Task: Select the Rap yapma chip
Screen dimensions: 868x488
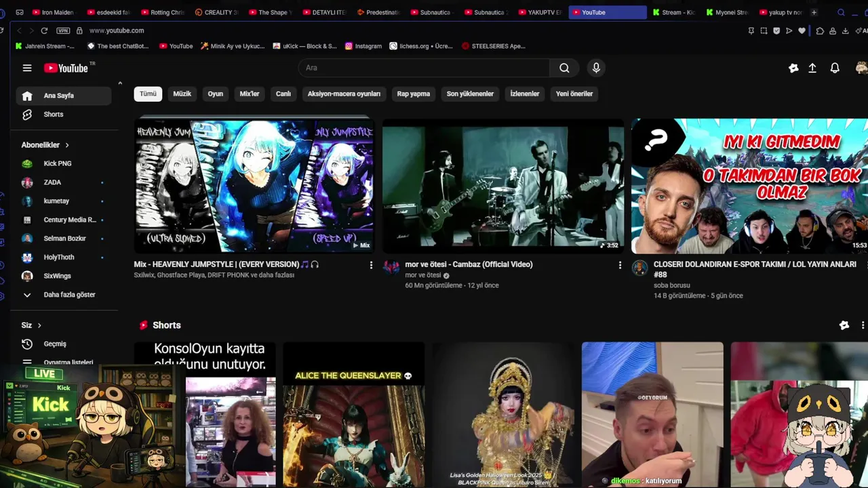Action: pyautogui.click(x=414, y=94)
